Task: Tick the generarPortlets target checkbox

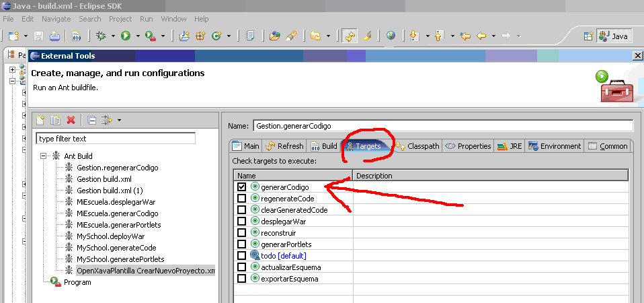Action: tap(241, 244)
